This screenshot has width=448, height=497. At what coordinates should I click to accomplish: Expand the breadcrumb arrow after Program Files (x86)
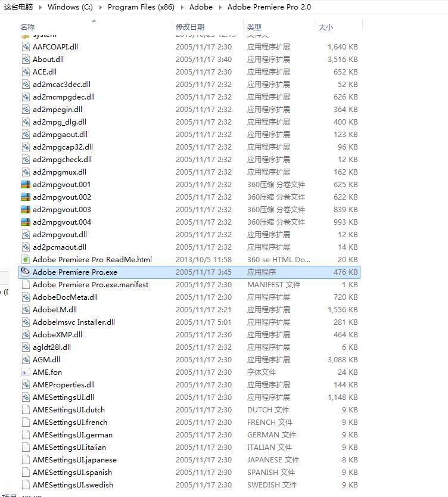coord(182,7)
